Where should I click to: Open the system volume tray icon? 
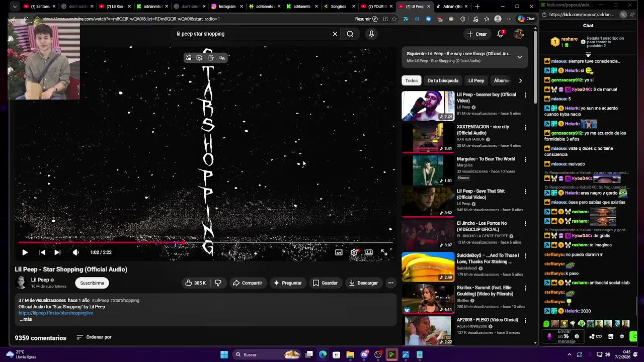point(607,354)
